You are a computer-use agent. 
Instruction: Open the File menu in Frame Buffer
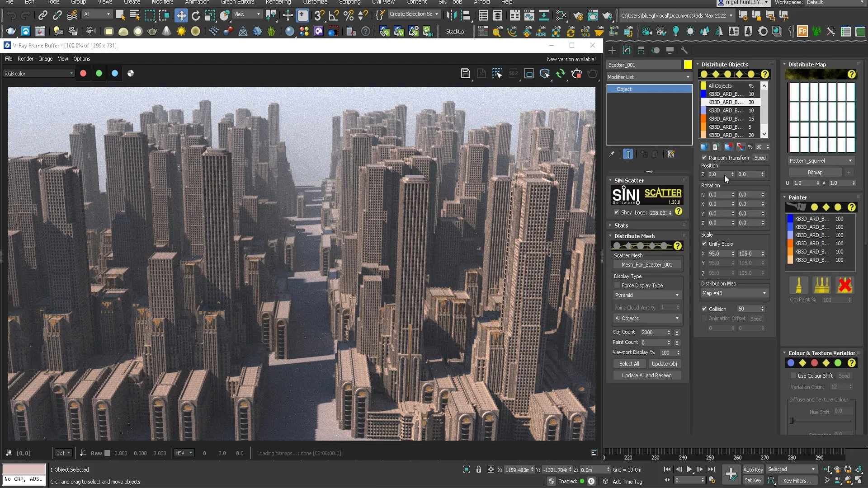coord(9,59)
